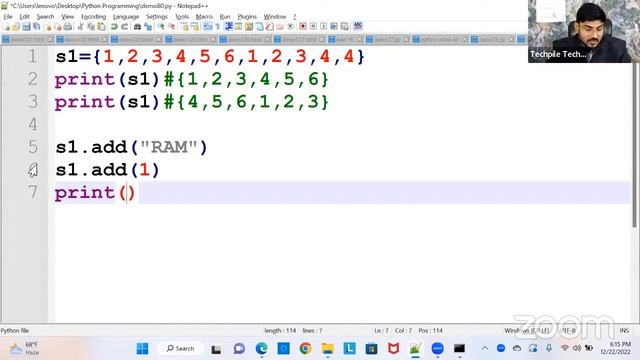Screen dimensions: 640x360
Task: Open the Encoding menu
Action: (93, 17)
